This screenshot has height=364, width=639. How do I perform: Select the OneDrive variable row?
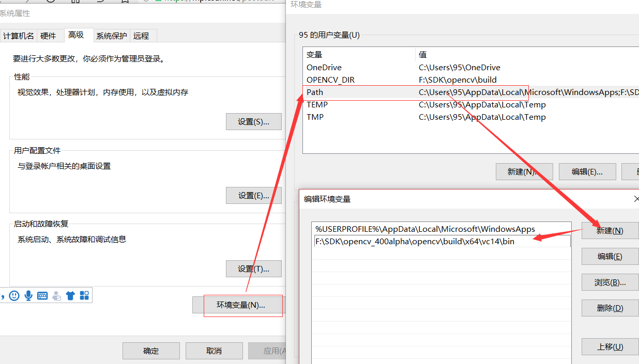(471, 68)
